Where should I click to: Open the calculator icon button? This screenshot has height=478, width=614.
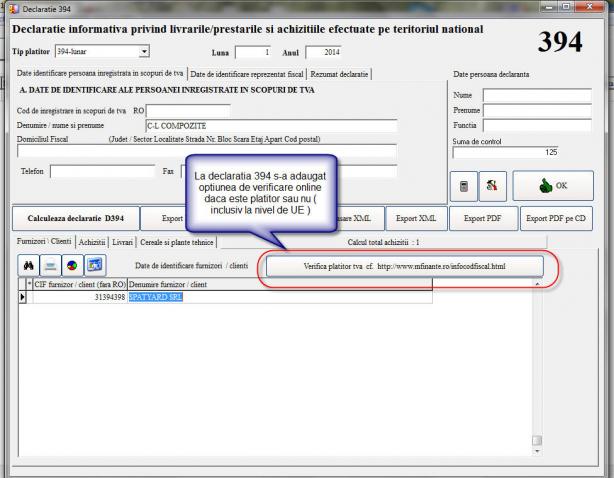click(x=465, y=185)
